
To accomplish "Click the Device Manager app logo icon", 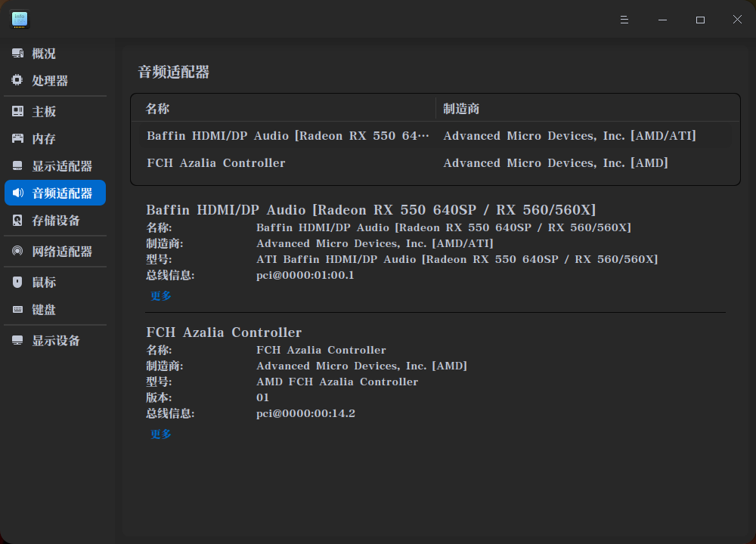I will coord(20,20).
